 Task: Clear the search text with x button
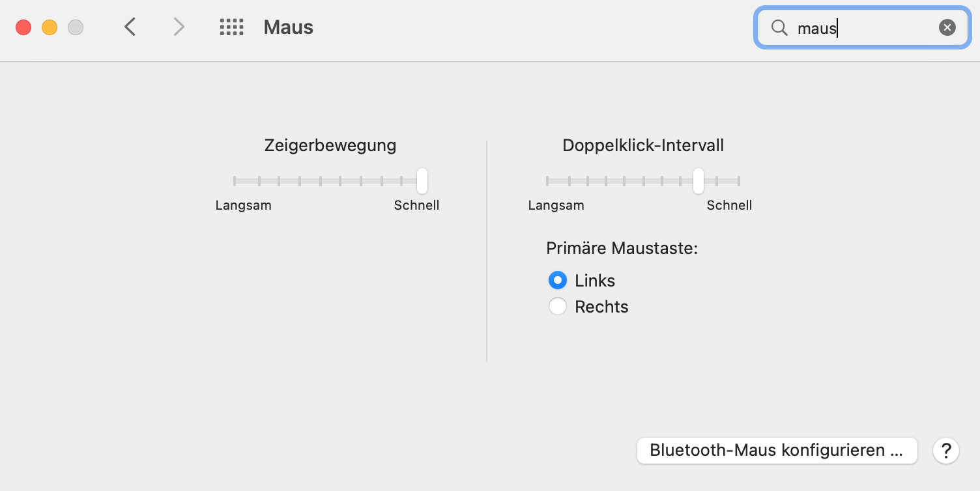pos(947,27)
